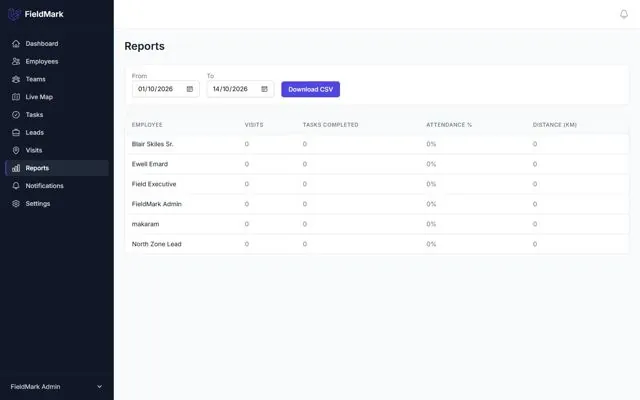Image resolution: width=640 pixels, height=400 pixels.
Task: Open Employees section
Action: pyautogui.click(x=57, y=61)
